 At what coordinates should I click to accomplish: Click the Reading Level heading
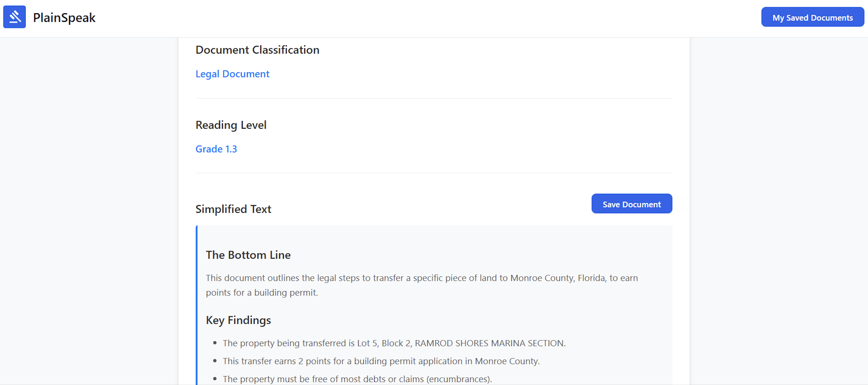click(231, 125)
